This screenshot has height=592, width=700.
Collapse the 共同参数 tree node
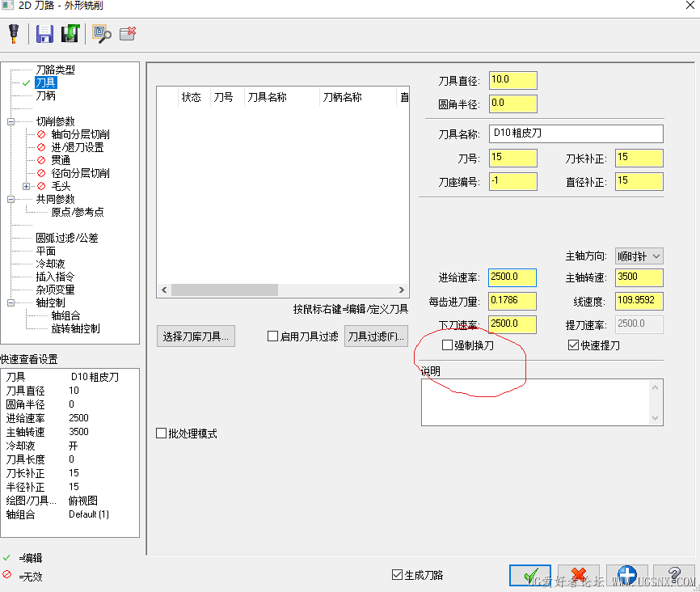coord(11,199)
